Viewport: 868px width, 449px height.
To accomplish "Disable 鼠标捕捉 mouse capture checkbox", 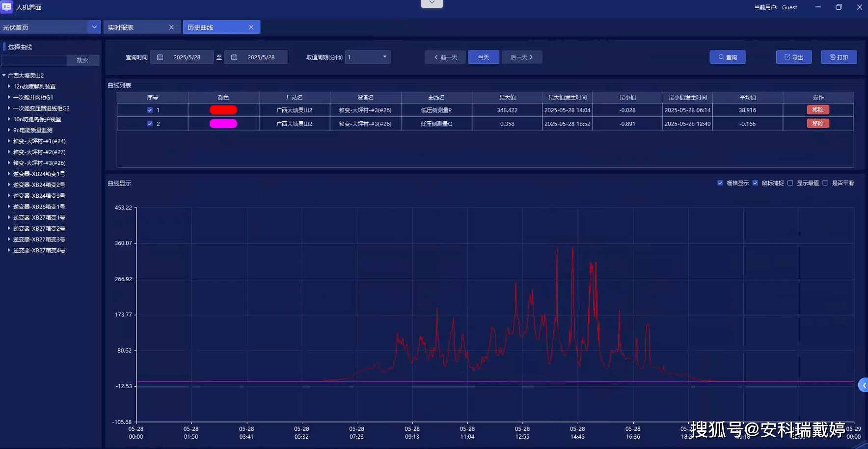I will coord(755,183).
